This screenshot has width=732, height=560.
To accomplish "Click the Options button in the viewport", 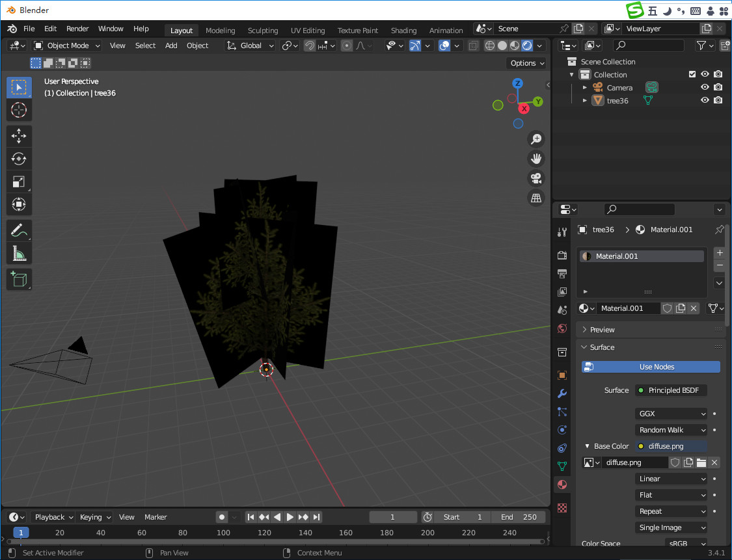I will (526, 63).
